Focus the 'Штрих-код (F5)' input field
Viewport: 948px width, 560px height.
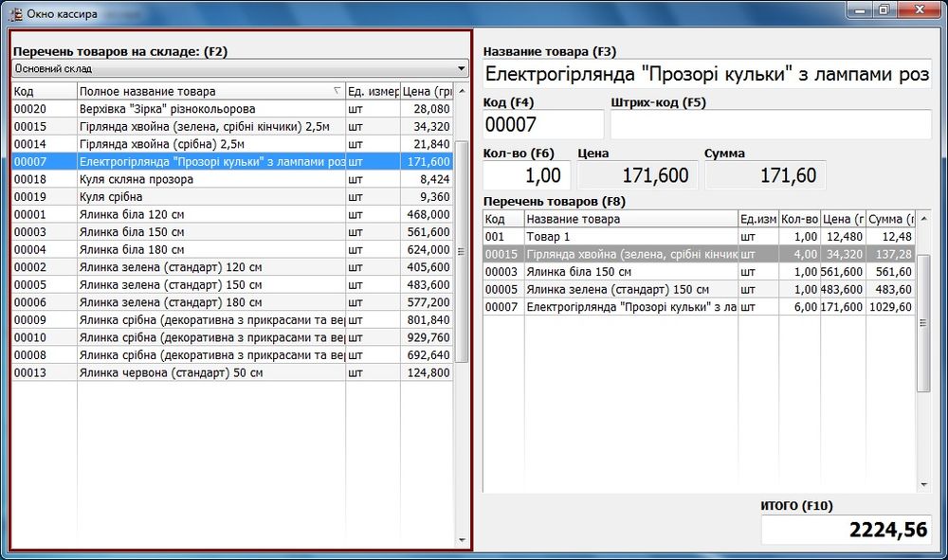771,124
